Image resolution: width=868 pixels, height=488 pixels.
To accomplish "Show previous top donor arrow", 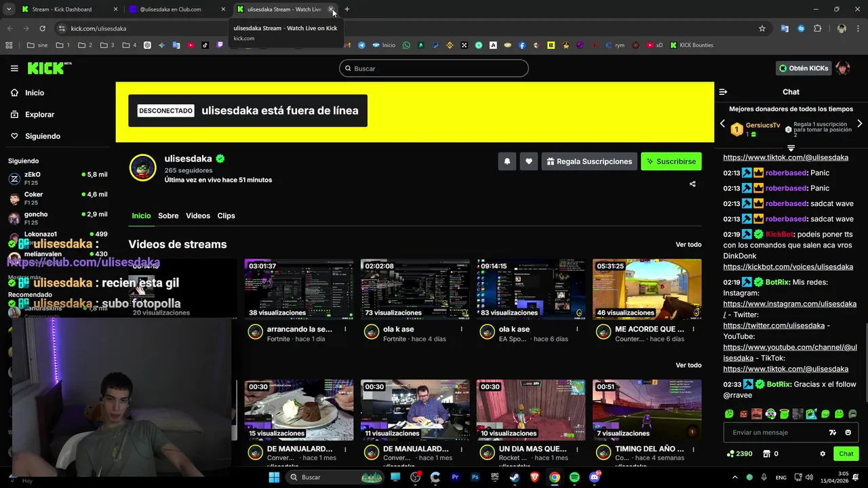I will coord(722,124).
